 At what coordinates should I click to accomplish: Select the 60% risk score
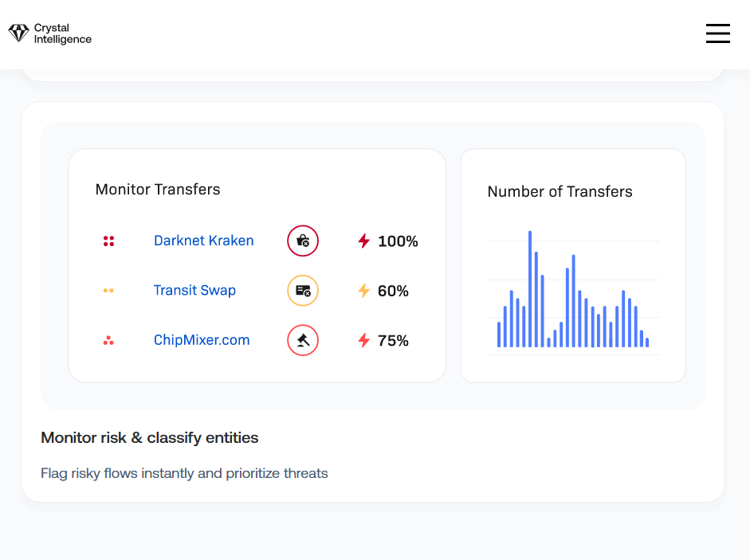[393, 291]
